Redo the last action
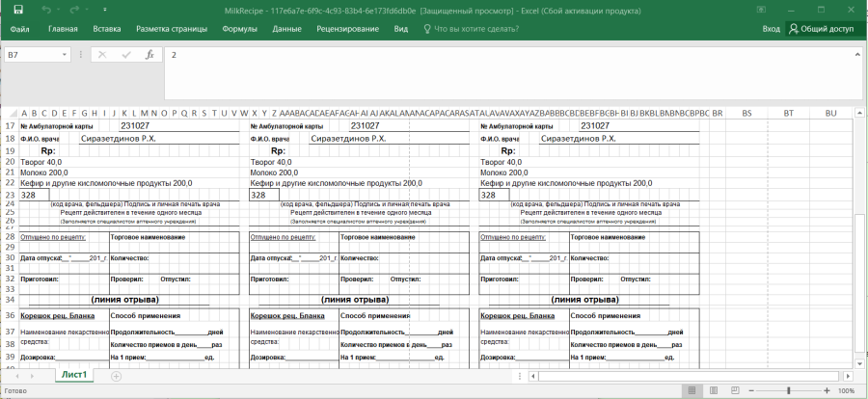 (x=74, y=10)
